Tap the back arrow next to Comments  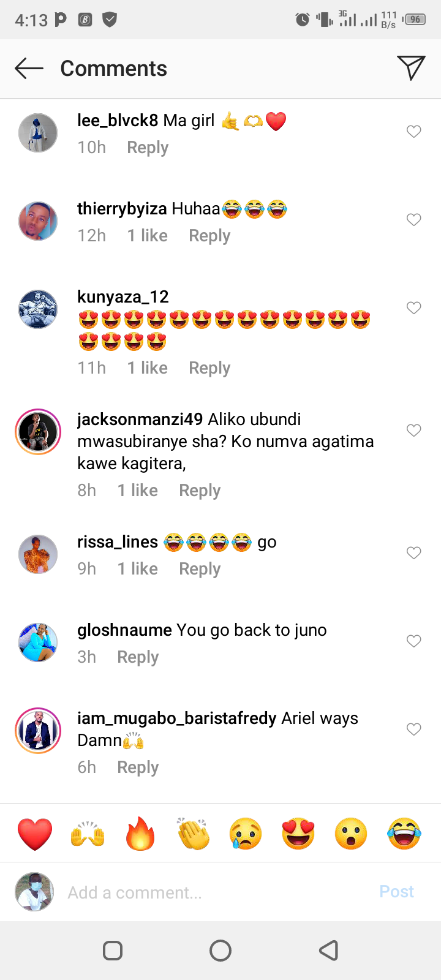pos(29,69)
